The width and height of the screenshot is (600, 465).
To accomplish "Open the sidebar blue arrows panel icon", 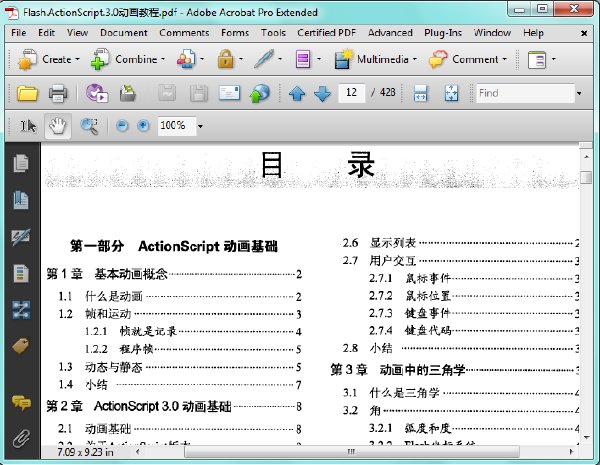I will pyautogui.click(x=21, y=310).
